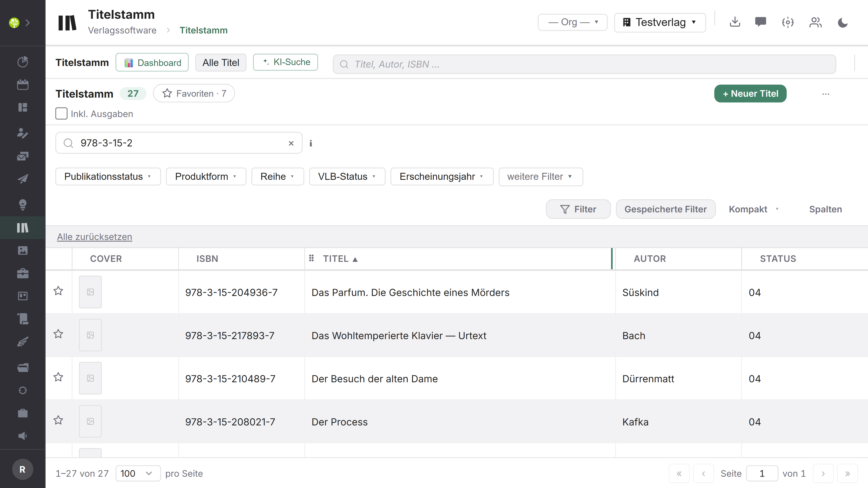This screenshot has height=488, width=868.
Task: Favorite the Das Parfum row star
Action: [58, 291]
